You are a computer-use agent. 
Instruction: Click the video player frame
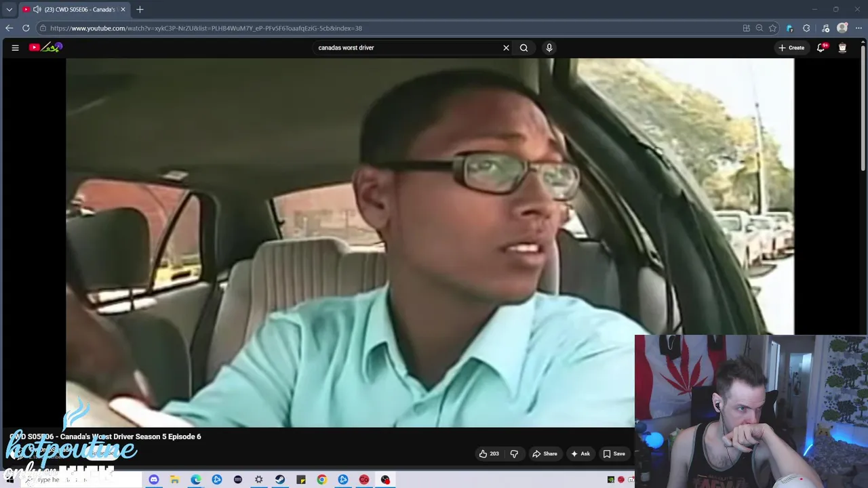[430, 242]
